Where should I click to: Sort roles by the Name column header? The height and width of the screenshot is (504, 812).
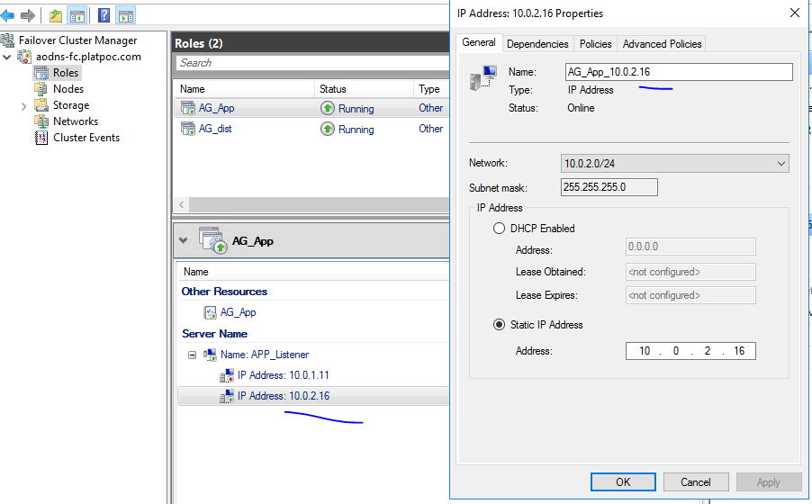click(x=243, y=89)
